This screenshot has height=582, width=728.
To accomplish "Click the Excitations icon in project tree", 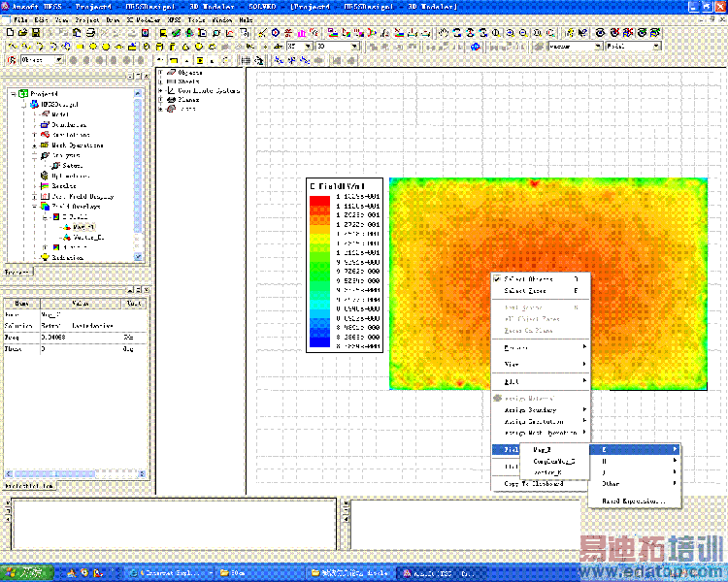I will pyautogui.click(x=44, y=135).
